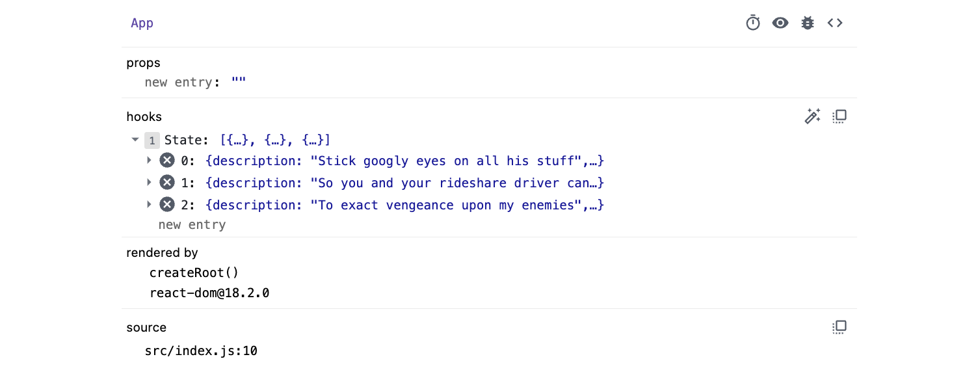This screenshot has height=385, width=980.
Task: Select the empty string value of new entry prop
Action: click(x=239, y=81)
